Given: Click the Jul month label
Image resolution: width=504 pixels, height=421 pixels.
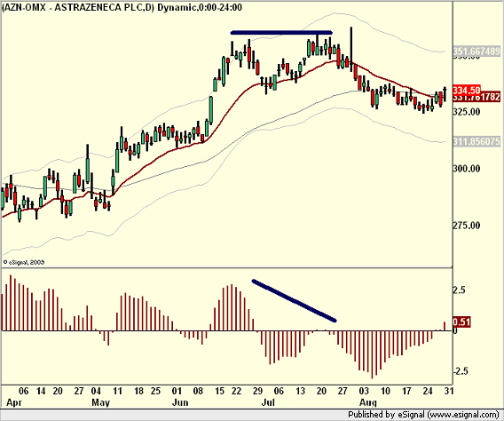Looking at the screenshot, I should tap(268, 402).
